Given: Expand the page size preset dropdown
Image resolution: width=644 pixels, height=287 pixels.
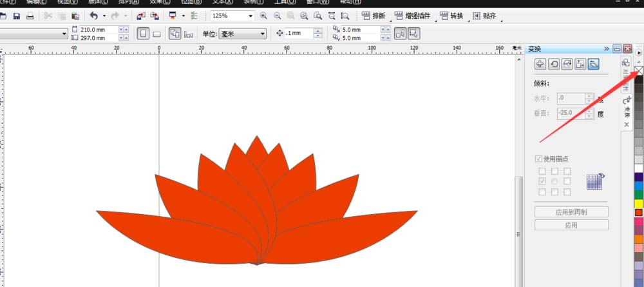Looking at the screenshot, I should (x=64, y=34).
